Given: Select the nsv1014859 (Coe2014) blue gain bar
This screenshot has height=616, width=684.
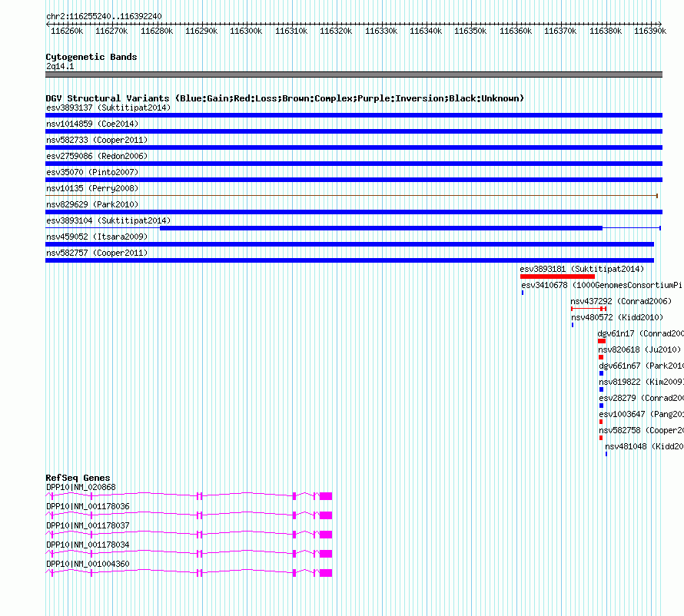Looking at the screenshot, I should point(354,131).
